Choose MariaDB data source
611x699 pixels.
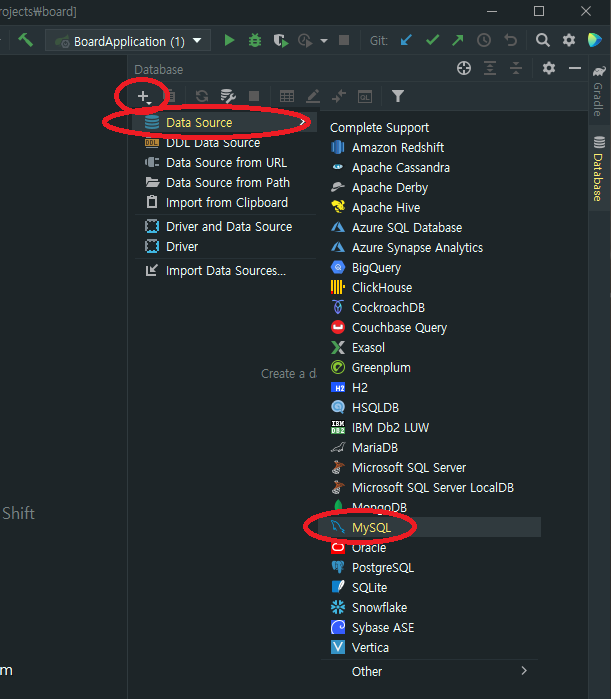[431, 448]
